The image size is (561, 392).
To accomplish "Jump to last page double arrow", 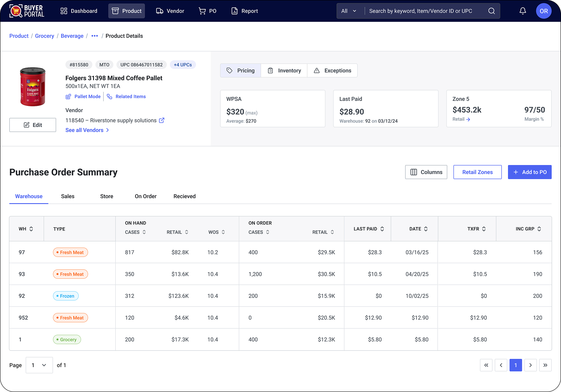I will [545, 365].
